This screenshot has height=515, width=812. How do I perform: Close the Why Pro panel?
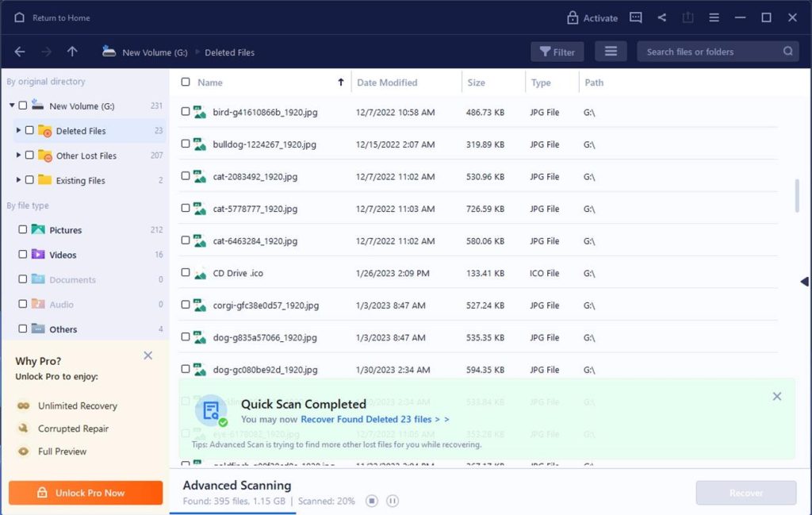(x=148, y=356)
